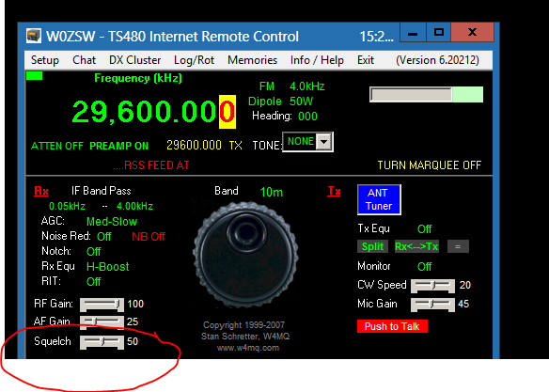Click the green status indicator square

(34, 75)
